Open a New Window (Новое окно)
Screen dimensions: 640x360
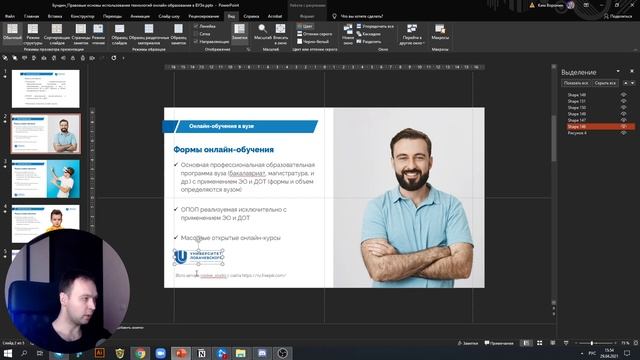point(348,33)
